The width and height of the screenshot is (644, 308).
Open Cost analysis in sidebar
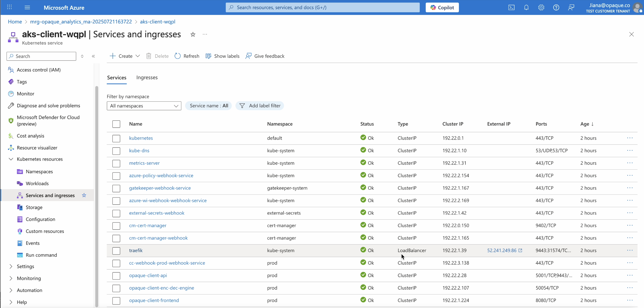pos(30,136)
